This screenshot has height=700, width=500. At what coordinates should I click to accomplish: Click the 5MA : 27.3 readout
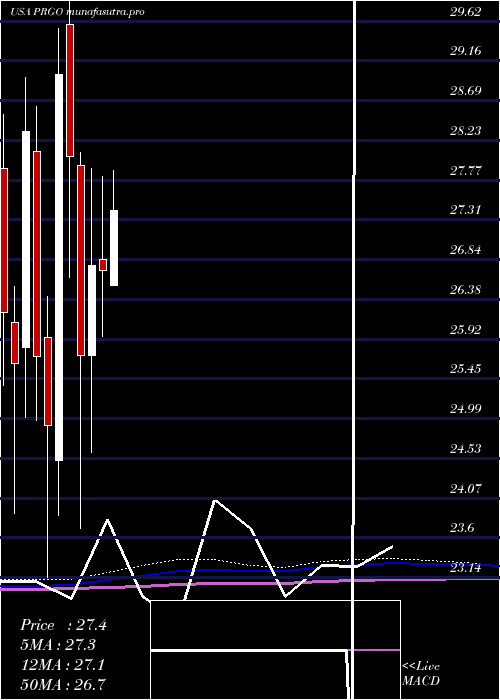coord(58,645)
